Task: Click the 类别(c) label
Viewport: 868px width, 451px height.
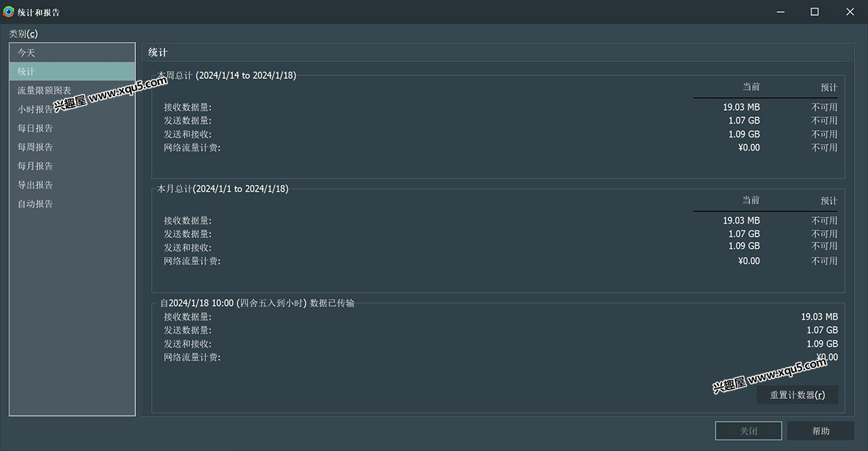Action: [x=23, y=33]
